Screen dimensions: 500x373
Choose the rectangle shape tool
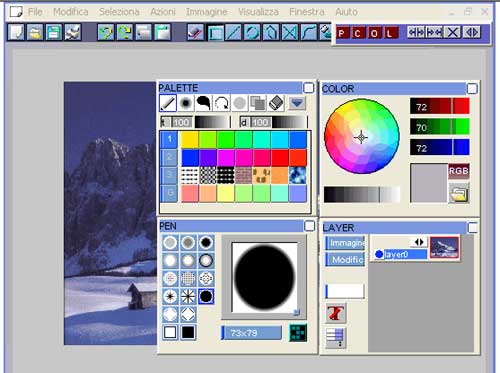pos(215,33)
